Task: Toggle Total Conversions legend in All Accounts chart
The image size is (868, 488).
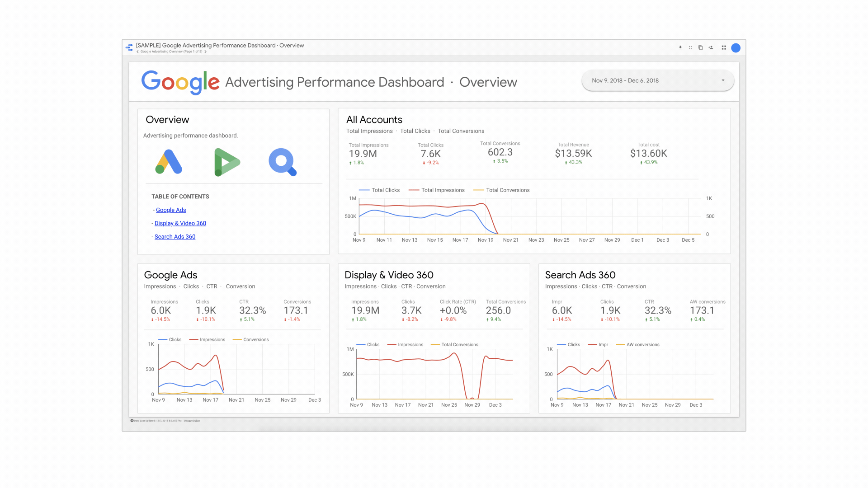Action: click(x=501, y=190)
